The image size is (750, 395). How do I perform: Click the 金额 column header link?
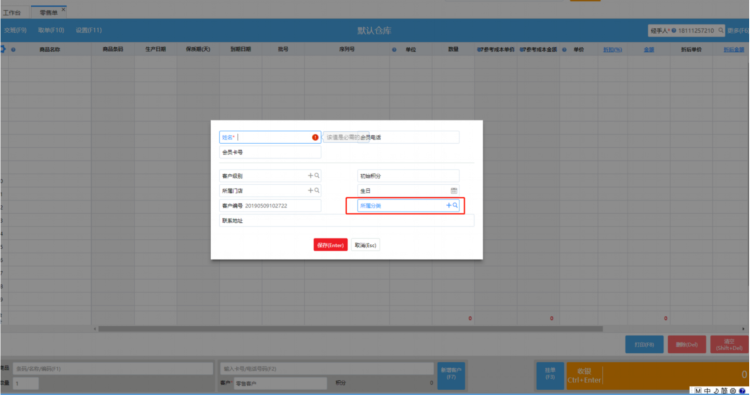tap(649, 50)
